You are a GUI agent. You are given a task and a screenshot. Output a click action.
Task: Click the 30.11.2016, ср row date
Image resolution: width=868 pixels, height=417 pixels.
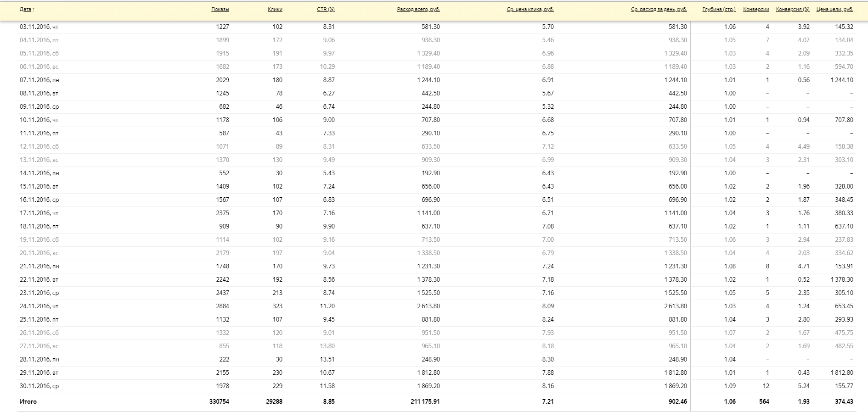pyautogui.click(x=39, y=386)
